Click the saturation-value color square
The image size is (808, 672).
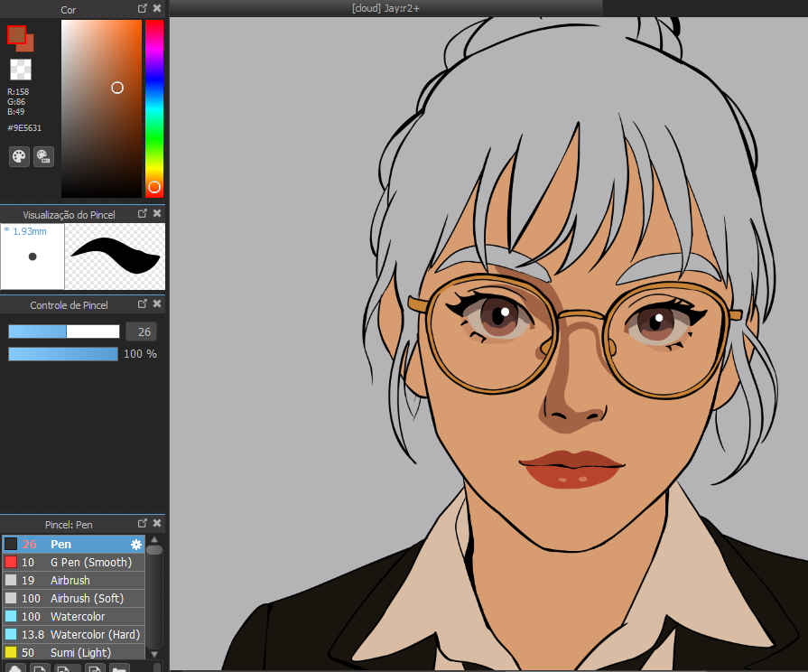tap(101, 108)
